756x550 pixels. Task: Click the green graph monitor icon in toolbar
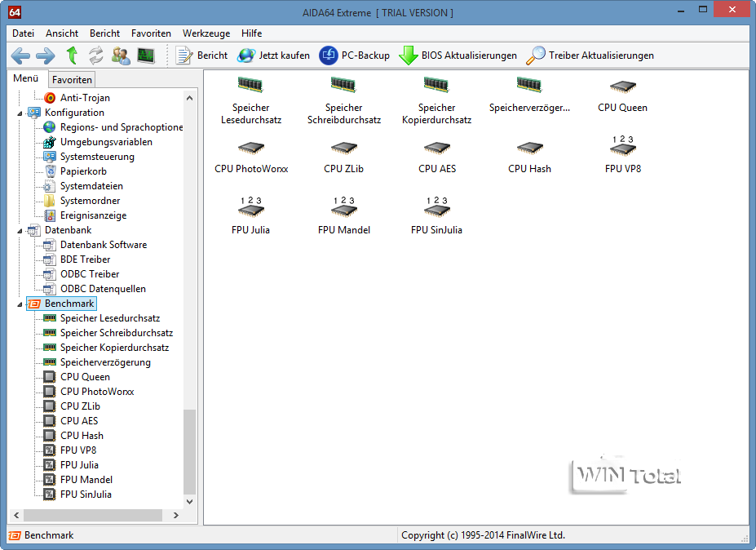click(x=146, y=55)
